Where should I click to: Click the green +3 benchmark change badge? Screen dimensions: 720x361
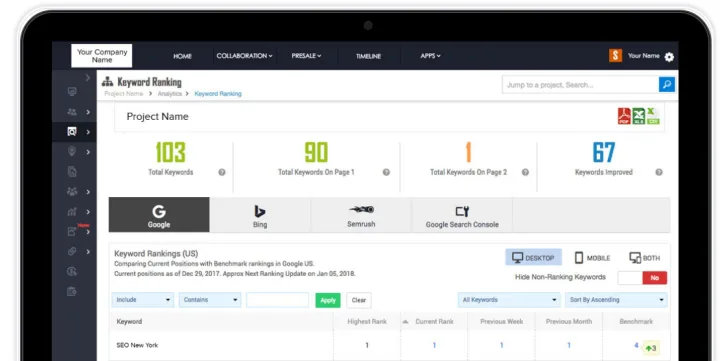pos(651,348)
